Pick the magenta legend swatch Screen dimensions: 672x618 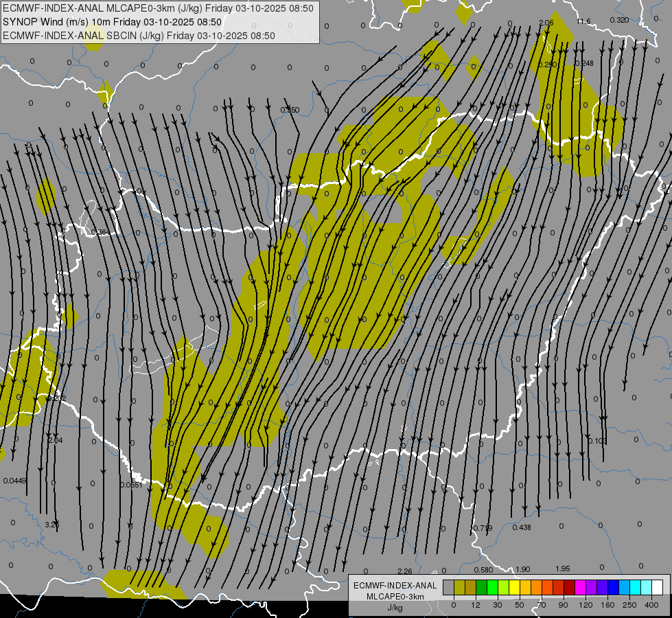pos(580,587)
